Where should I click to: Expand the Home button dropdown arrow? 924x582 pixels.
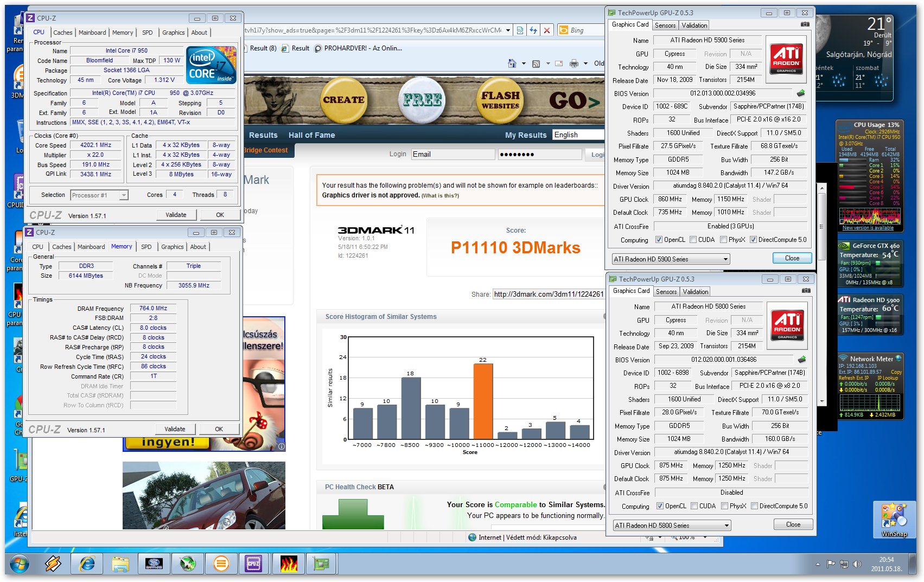524,63
